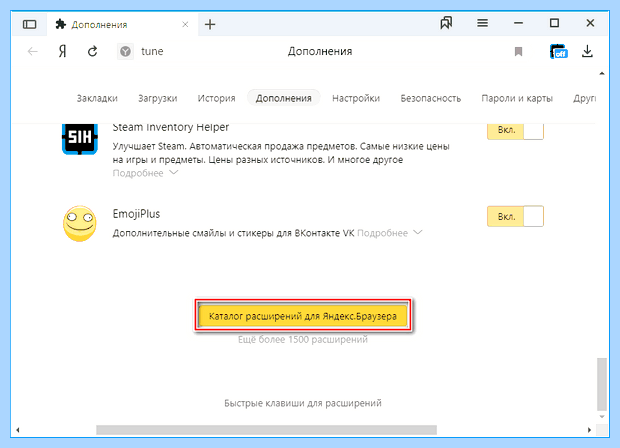Click the scroll up arrow

(x=602, y=74)
